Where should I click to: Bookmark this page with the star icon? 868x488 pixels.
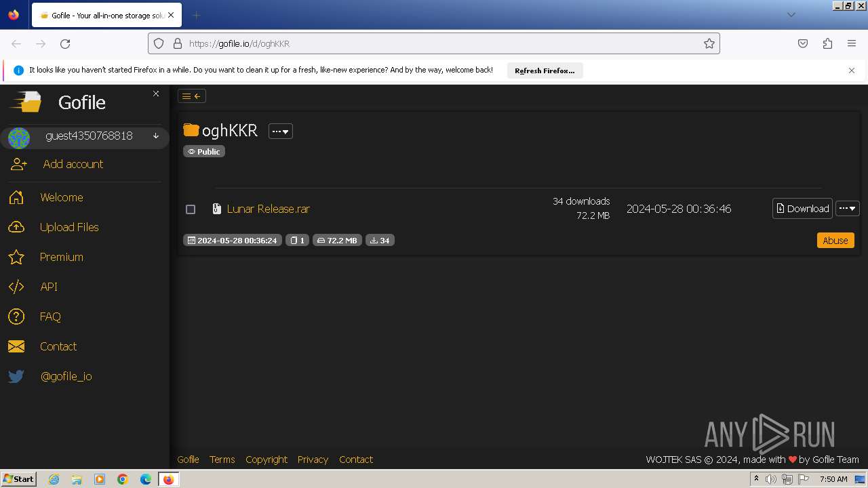pos(709,43)
